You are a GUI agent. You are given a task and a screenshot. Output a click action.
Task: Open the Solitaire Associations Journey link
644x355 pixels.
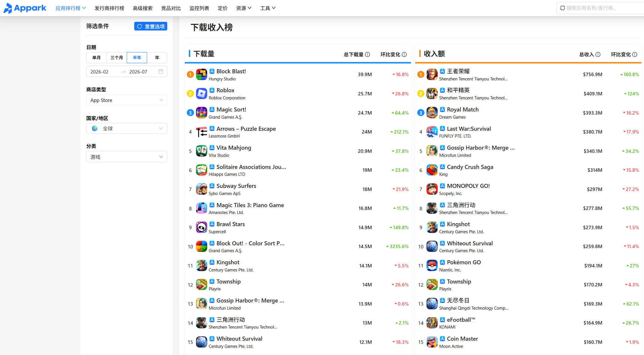point(251,167)
